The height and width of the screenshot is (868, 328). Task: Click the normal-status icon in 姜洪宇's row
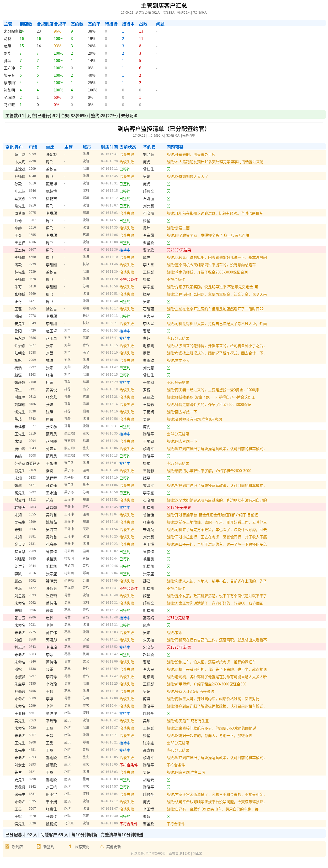click(x=168, y=566)
